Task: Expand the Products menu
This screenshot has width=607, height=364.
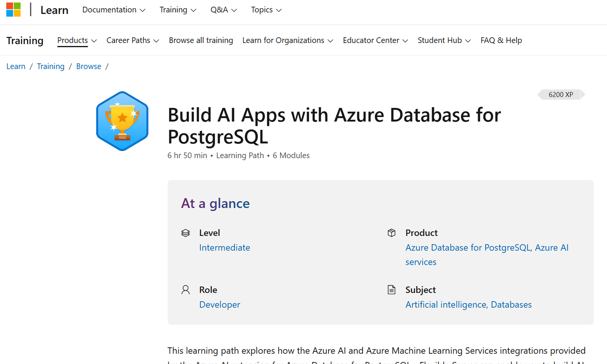Action: 77,40
